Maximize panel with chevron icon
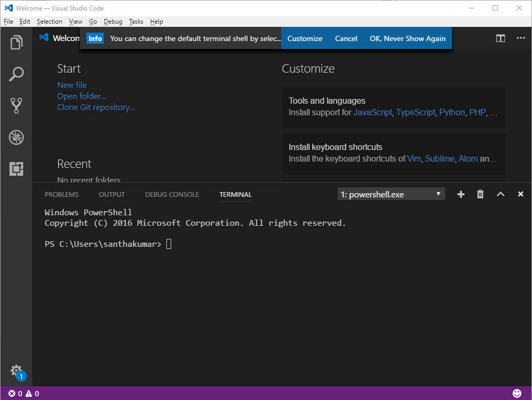 pyautogui.click(x=500, y=194)
